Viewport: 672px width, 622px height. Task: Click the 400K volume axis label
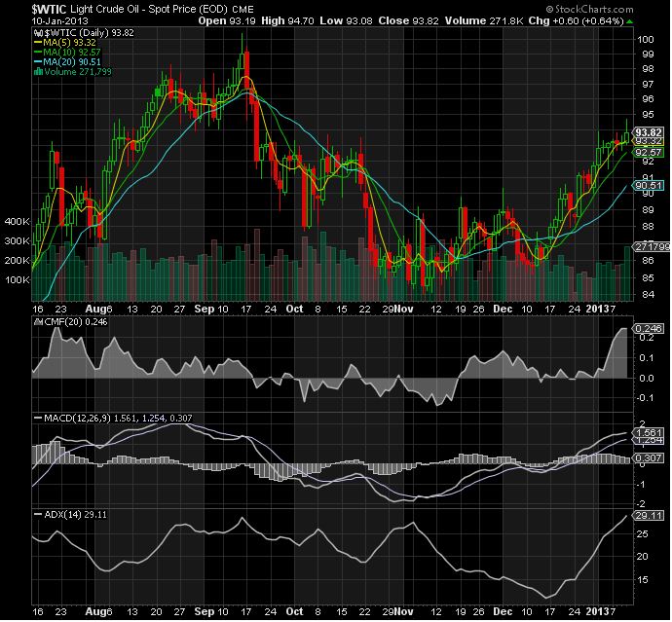click(x=18, y=222)
